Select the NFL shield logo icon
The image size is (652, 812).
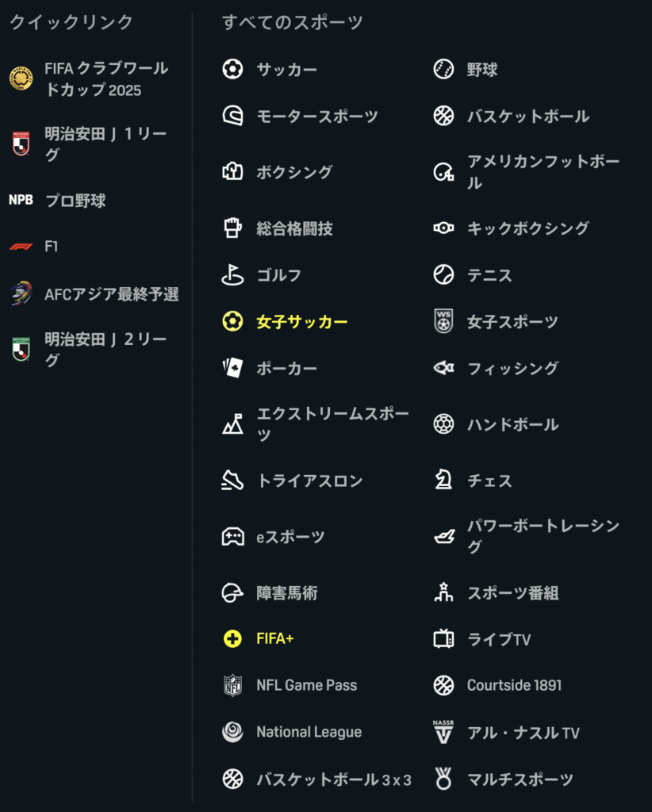(232, 685)
